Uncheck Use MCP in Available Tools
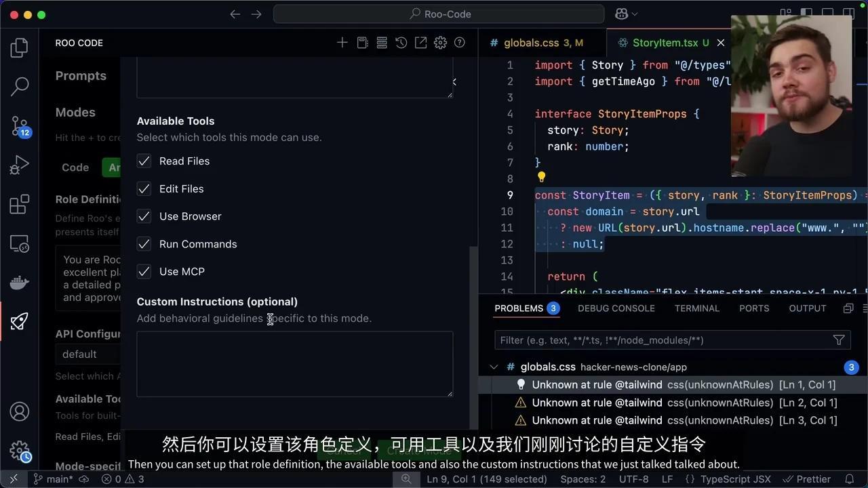Image resolution: width=868 pixels, height=488 pixels. 144,271
